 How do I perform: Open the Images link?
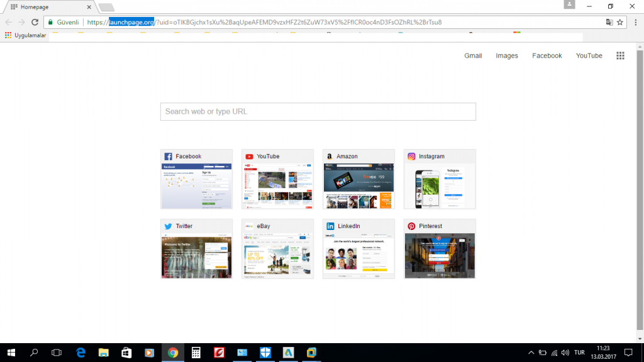coord(506,56)
